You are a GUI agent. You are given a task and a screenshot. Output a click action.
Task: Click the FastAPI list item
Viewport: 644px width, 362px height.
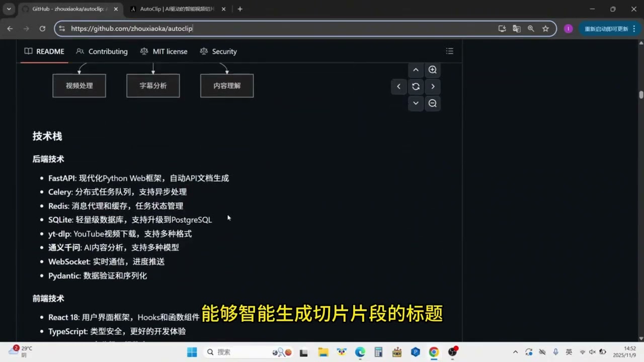(138, 178)
